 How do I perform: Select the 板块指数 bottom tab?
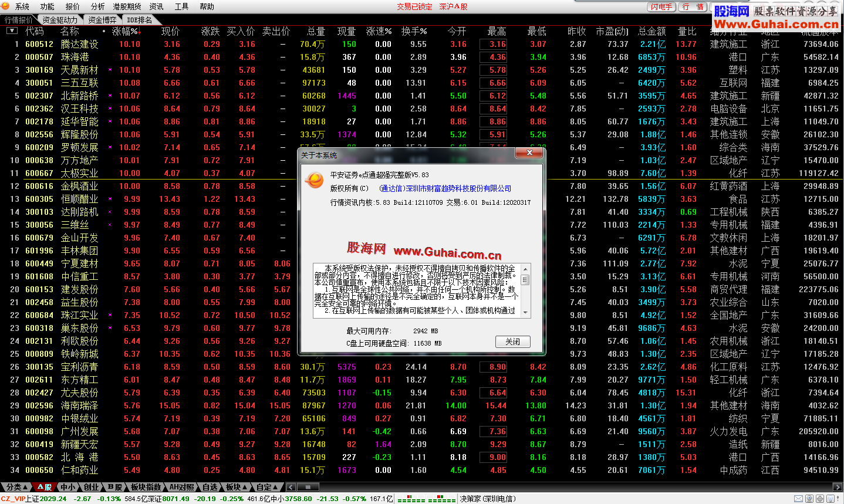coord(146,487)
